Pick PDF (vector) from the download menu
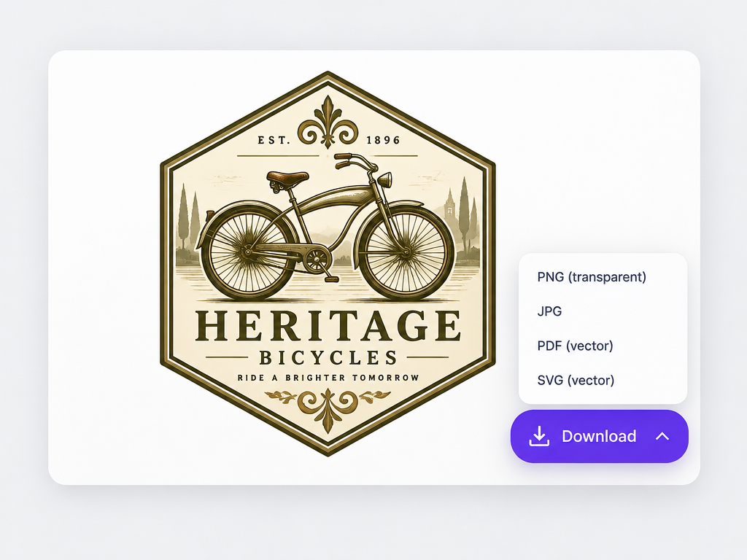 point(575,346)
